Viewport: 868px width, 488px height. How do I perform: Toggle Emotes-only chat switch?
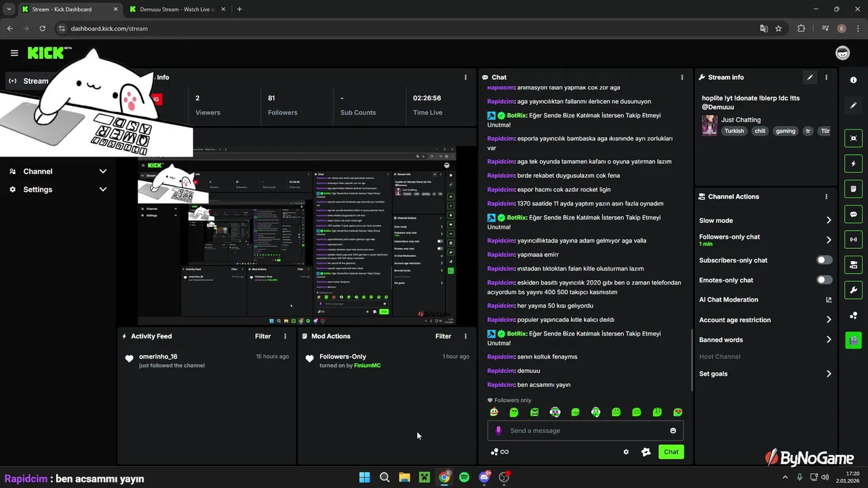(x=824, y=280)
